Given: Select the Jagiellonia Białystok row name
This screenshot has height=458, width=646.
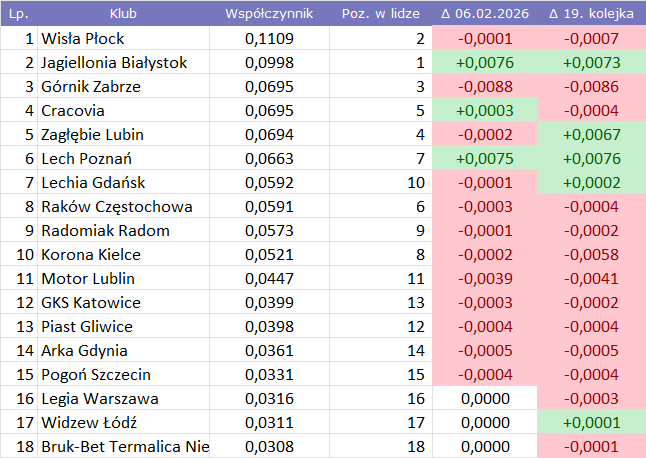Looking at the screenshot, I should pyautogui.click(x=123, y=63).
